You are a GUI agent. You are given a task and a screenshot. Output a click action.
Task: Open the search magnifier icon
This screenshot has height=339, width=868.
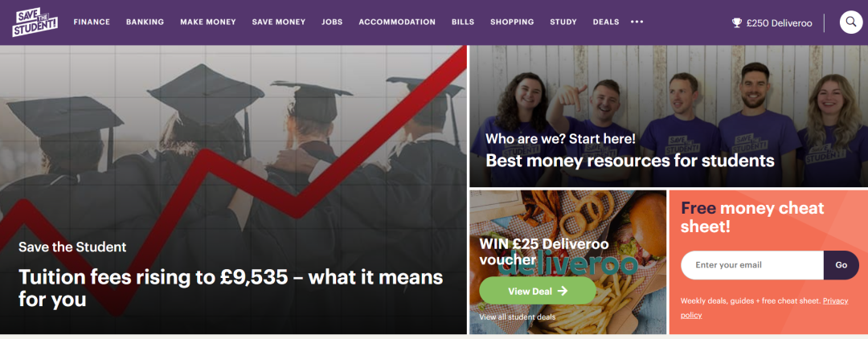(851, 22)
